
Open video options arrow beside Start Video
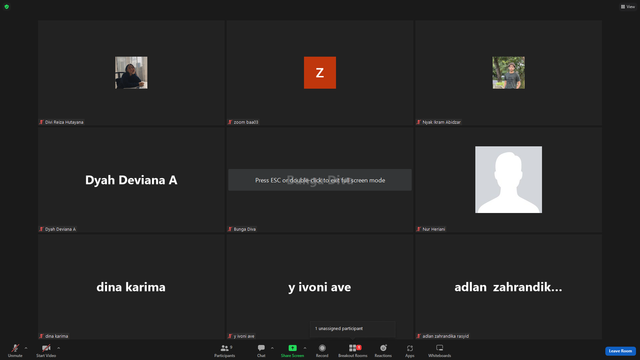pyautogui.click(x=59, y=348)
